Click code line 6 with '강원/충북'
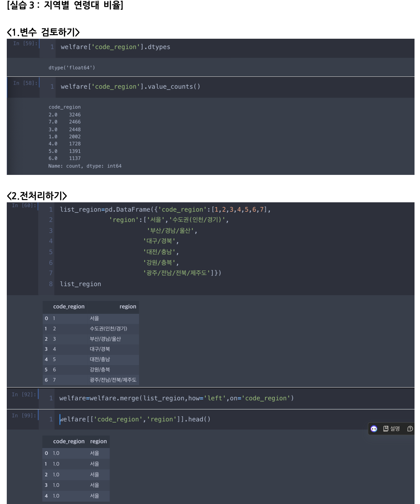Image resolution: width=420 pixels, height=504 pixels. [x=161, y=262]
